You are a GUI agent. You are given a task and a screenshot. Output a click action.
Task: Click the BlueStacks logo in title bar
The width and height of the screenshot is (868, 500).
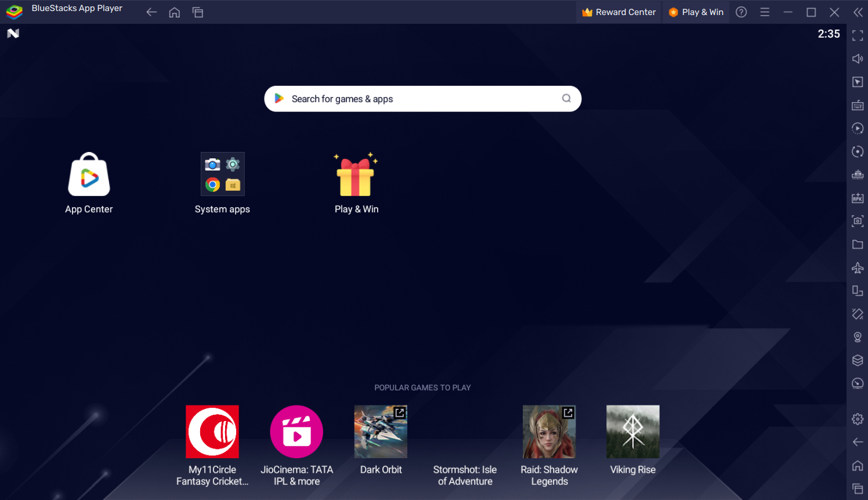(x=14, y=12)
